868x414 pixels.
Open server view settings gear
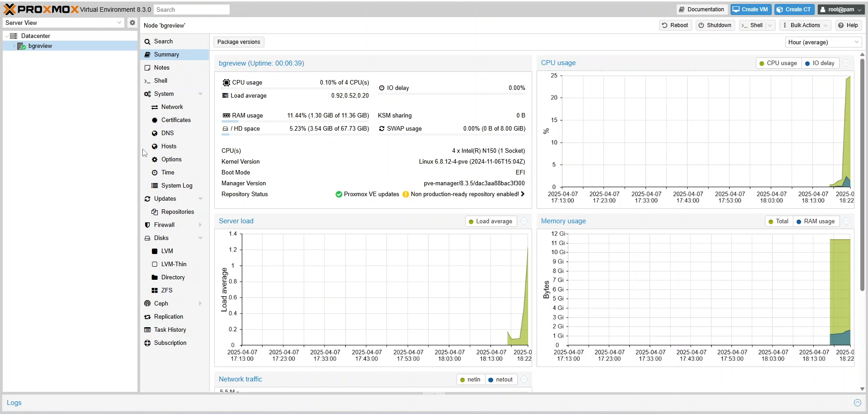coord(132,23)
